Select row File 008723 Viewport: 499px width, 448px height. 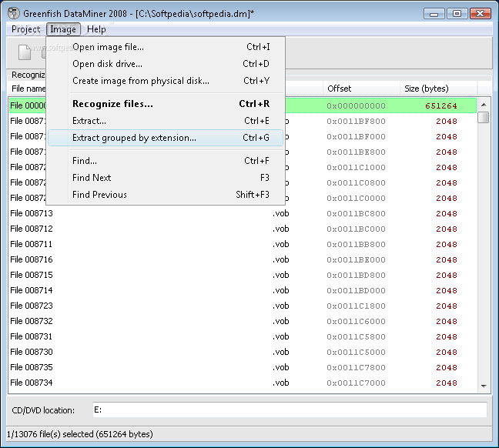coord(243,306)
